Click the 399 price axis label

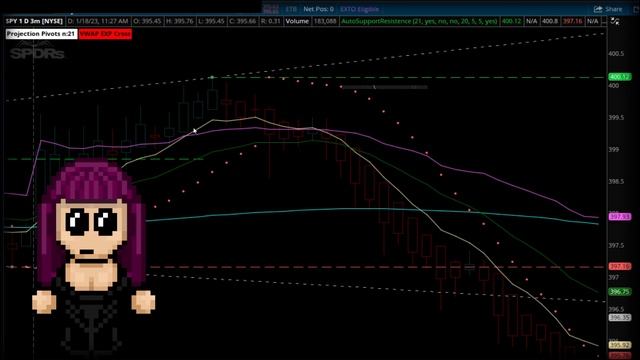pos(613,149)
